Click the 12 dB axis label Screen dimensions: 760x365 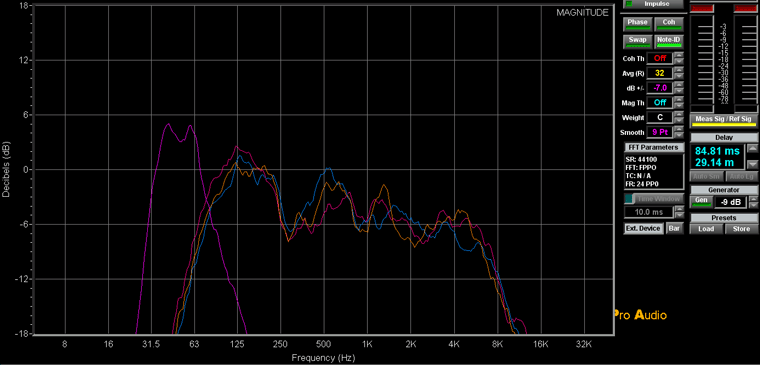click(25, 60)
